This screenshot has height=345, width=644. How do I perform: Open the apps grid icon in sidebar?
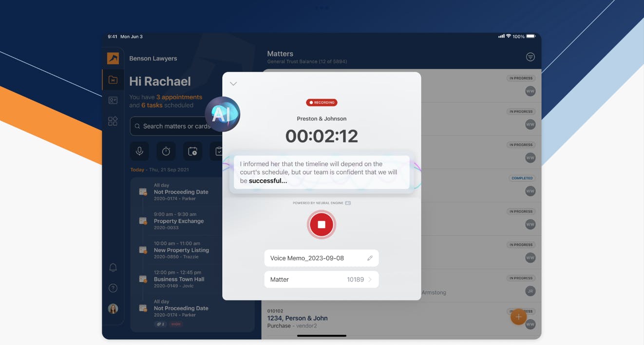pyautogui.click(x=113, y=121)
